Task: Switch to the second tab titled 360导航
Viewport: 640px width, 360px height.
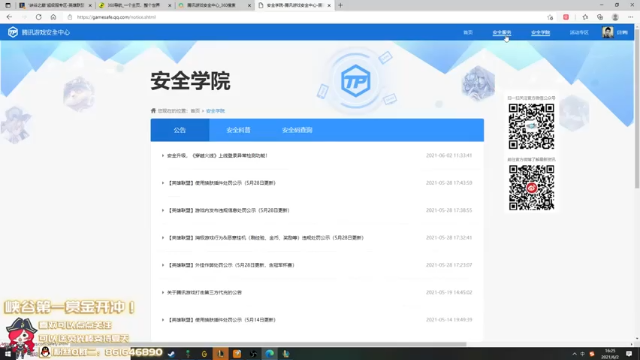Action: 135,5
